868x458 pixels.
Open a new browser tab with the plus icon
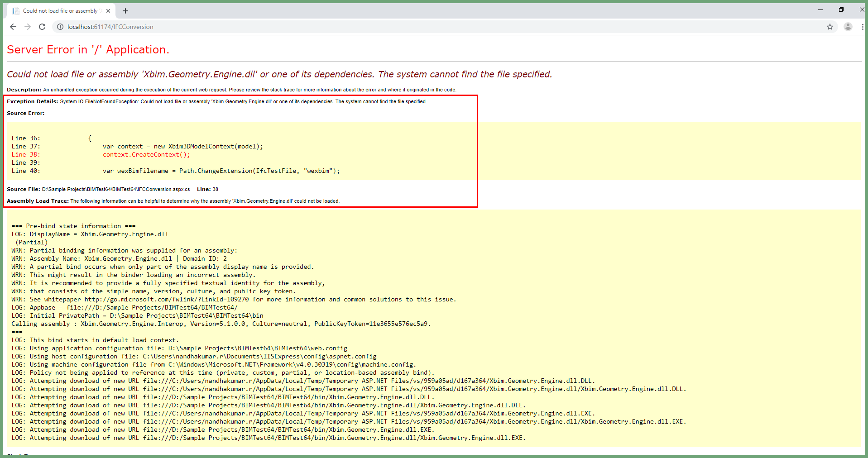pyautogui.click(x=125, y=10)
